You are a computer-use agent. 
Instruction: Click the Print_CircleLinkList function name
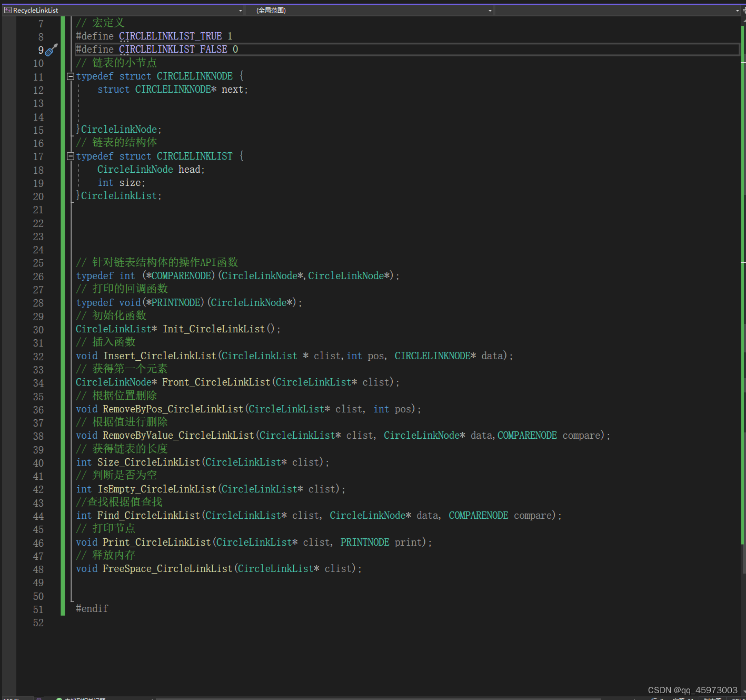157,543
